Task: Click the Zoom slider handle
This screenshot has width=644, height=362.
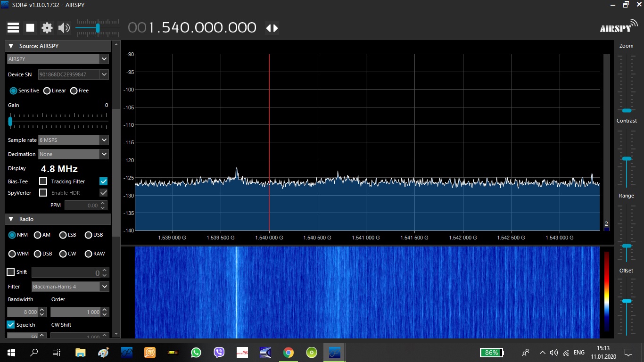Action: (x=627, y=110)
